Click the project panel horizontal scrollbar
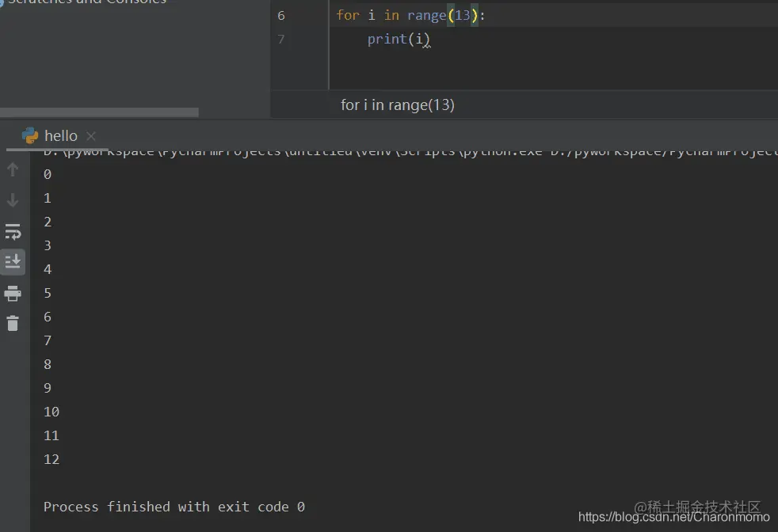Image resolution: width=778 pixels, height=532 pixels. (x=99, y=112)
